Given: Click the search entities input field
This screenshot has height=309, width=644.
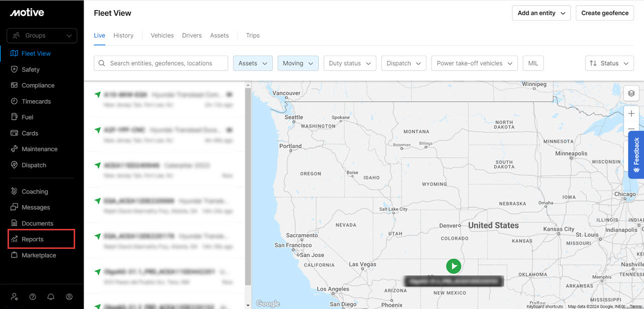Looking at the screenshot, I should pyautogui.click(x=161, y=63).
